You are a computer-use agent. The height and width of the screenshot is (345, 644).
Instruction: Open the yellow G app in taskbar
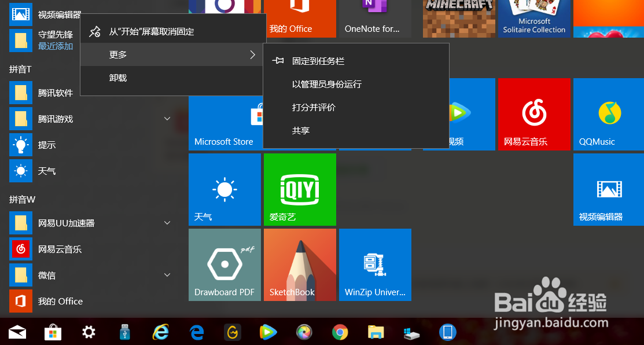pos(233,332)
